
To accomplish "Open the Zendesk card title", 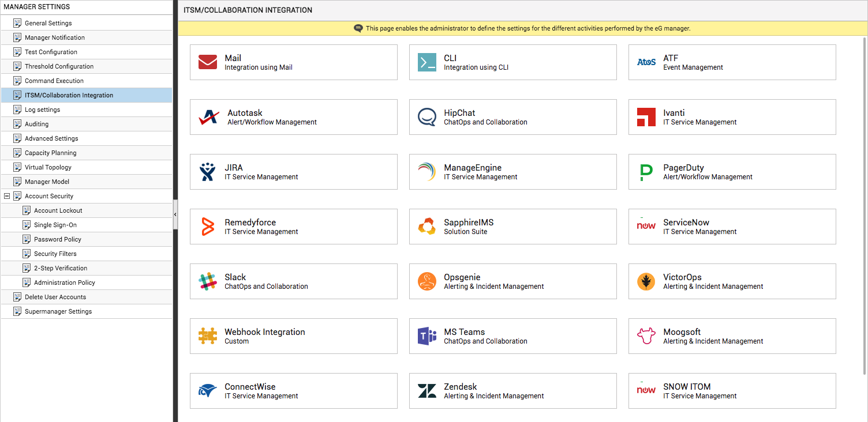I will (x=461, y=387).
